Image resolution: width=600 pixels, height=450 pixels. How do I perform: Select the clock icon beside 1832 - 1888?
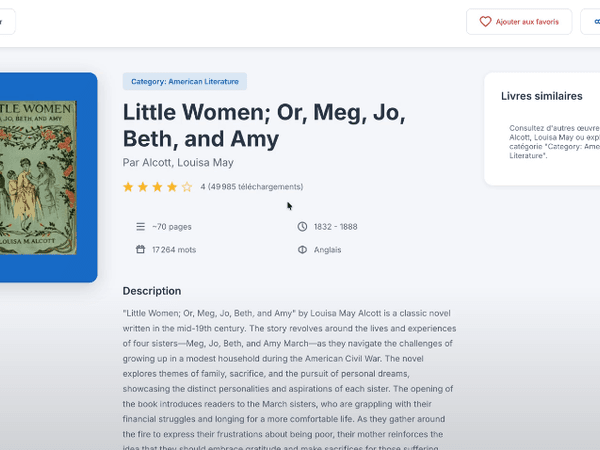[x=302, y=227]
